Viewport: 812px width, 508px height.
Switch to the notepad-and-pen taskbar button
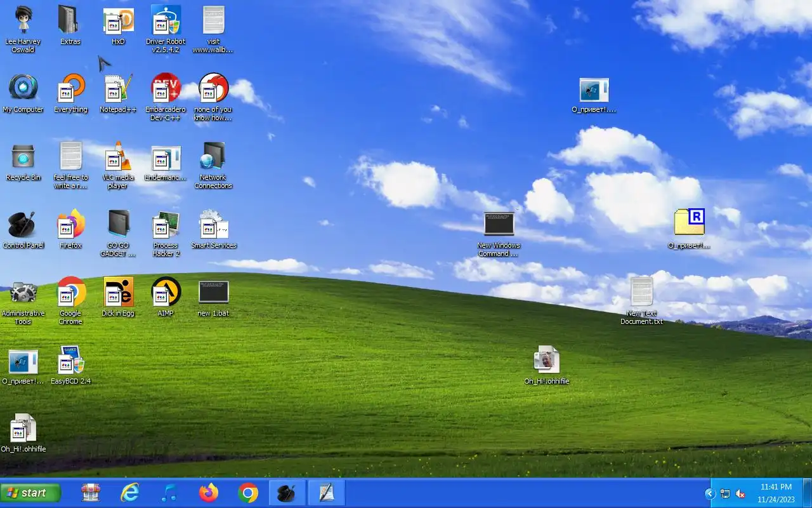(327, 493)
